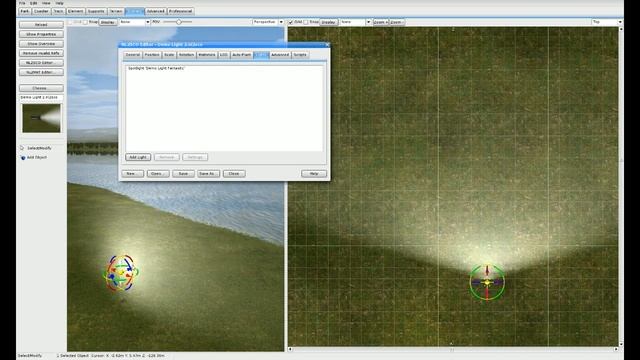
Task: Click Add Light button
Action: pos(138,157)
